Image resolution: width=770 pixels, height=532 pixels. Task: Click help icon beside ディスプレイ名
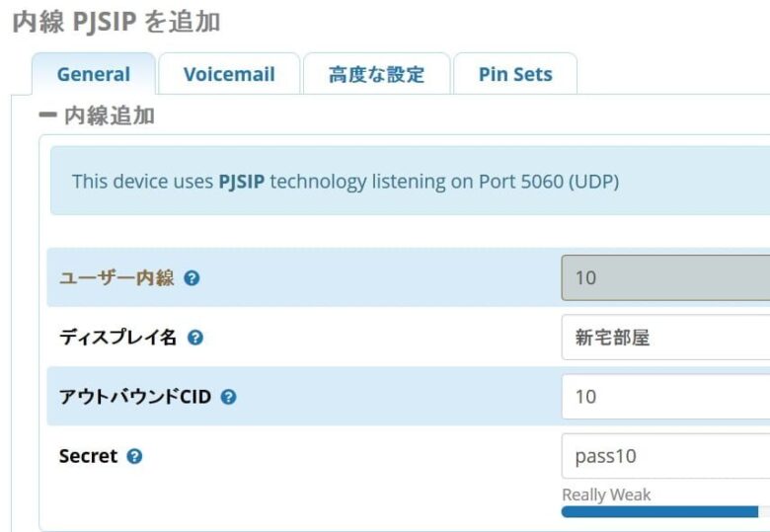pos(194,338)
